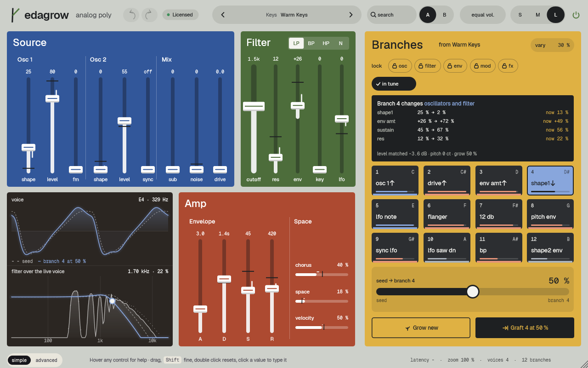Image resolution: width=588 pixels, height=368 pixels.
Task: Click the search field
Action: pyautogui.click(x=392, y=15)
